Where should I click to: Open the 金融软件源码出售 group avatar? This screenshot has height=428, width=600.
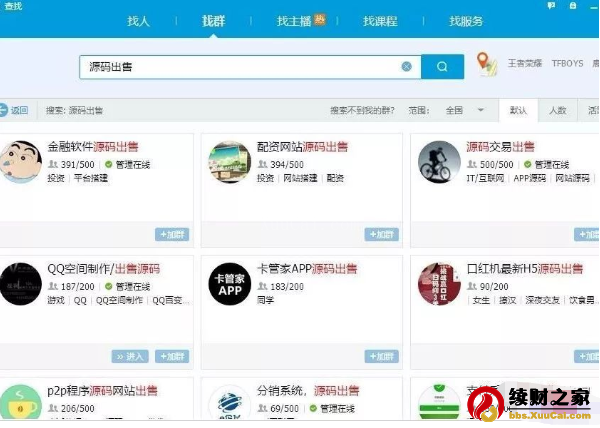click(x=20, y=162)
